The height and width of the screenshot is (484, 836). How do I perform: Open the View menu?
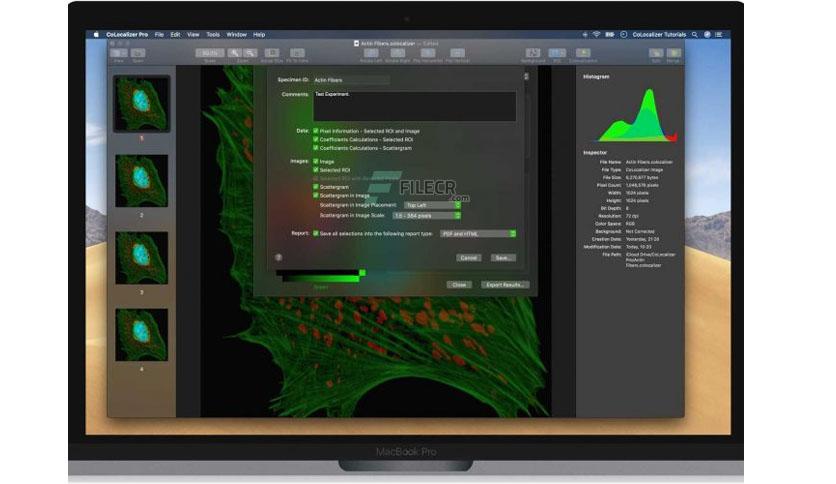point(193,35)
